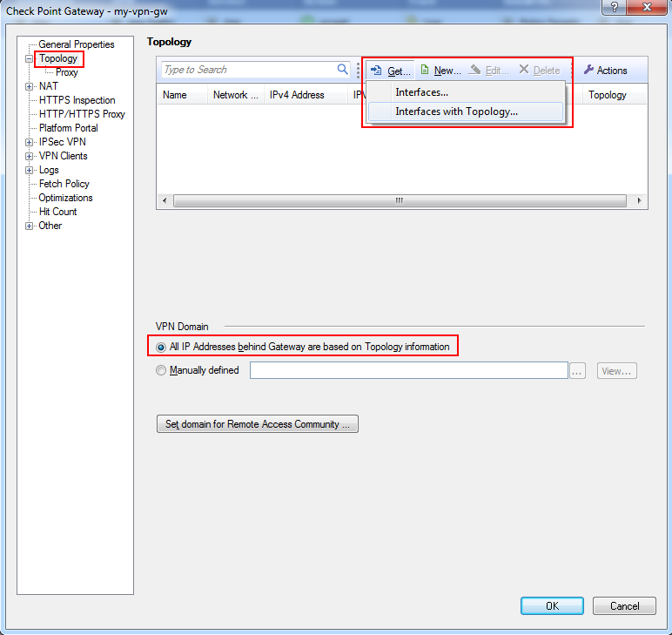Select the Manually defined radio button
The height and width of the screenshot is (635, 672).
161,370
